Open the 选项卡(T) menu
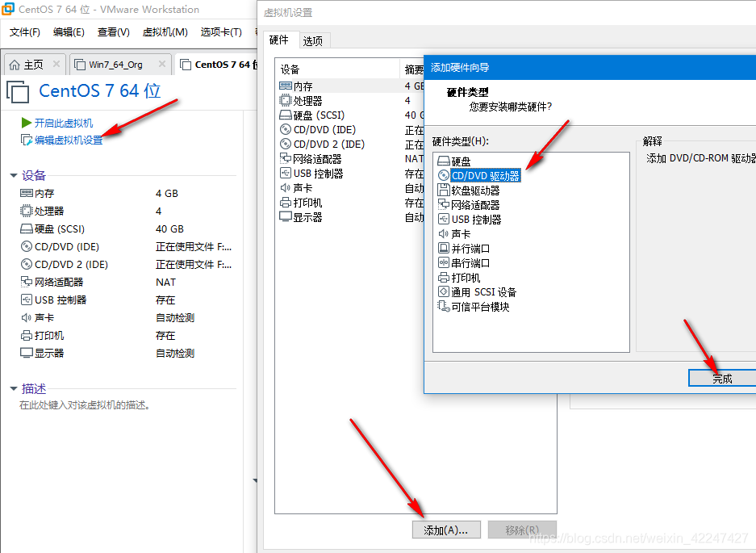Viewport: 756px width, 553px height. (221, 31)
